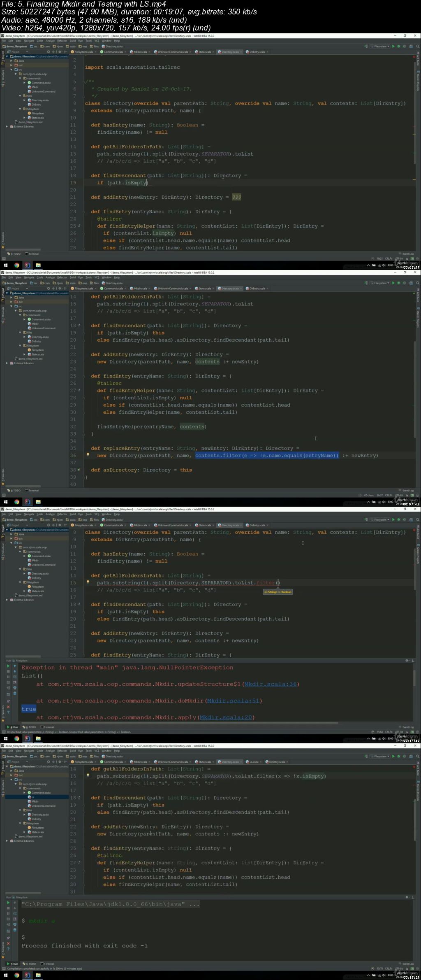
Task: Click gutter icon beside line 38 in second frame
Action: tap(79, 470)
